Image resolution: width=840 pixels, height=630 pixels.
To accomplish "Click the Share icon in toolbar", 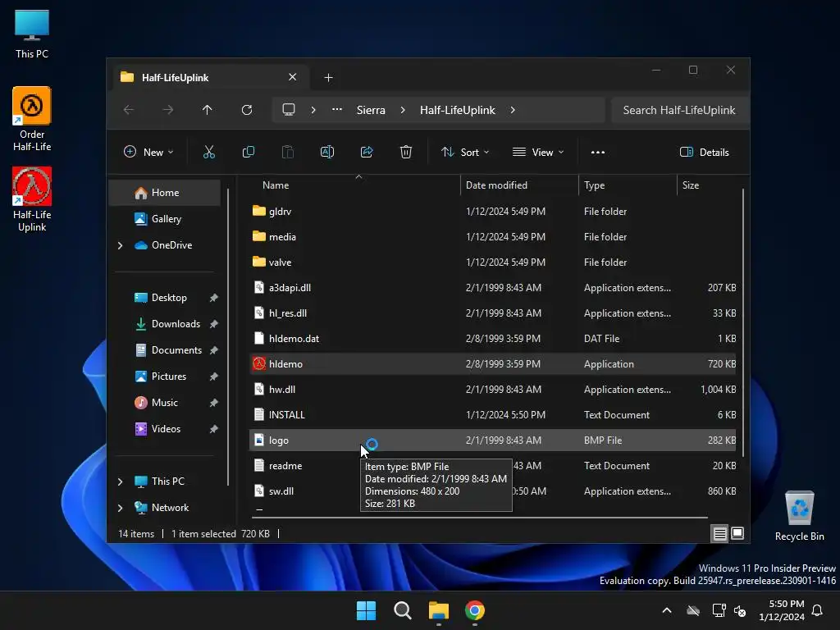I will (367, 152).
